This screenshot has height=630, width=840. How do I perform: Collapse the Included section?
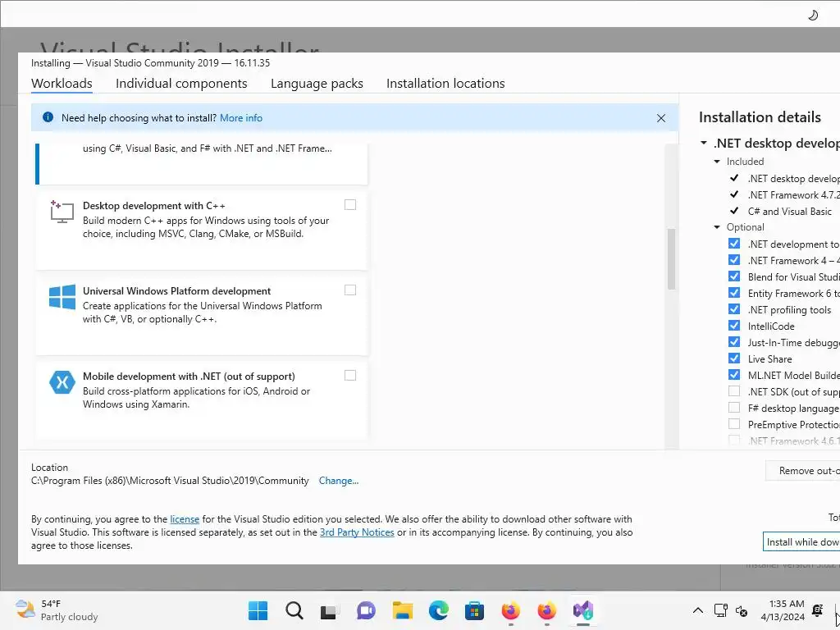[717, 162]
